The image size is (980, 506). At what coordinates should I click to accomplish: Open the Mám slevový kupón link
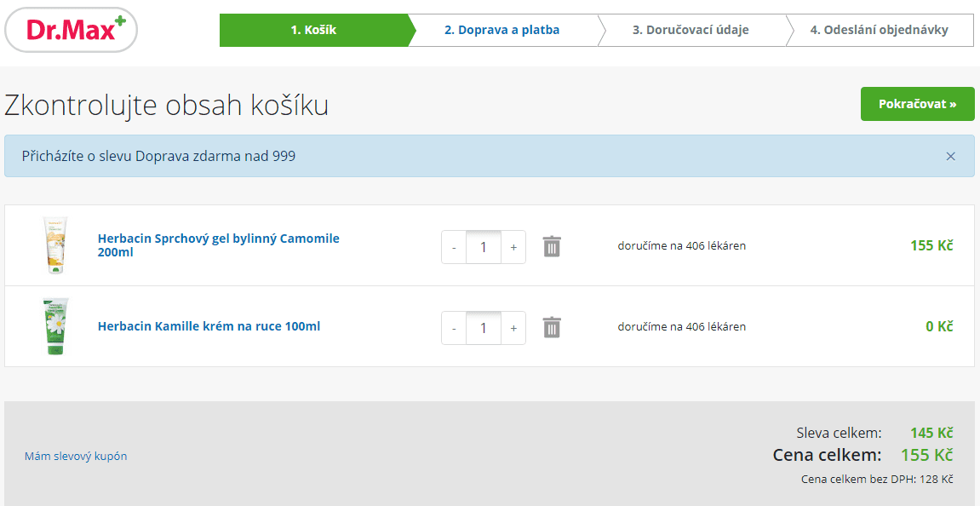click(x=76, y=456)
